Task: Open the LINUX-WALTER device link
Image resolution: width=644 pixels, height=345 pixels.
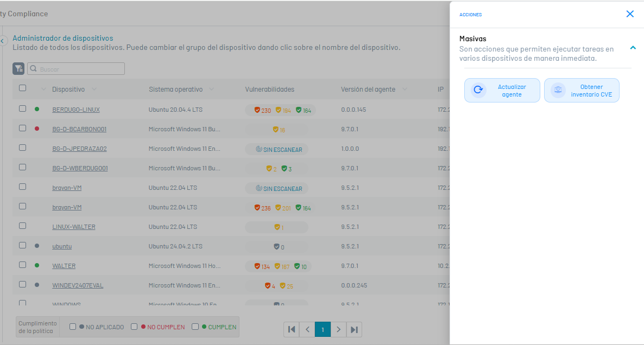Action: point(73,227)
